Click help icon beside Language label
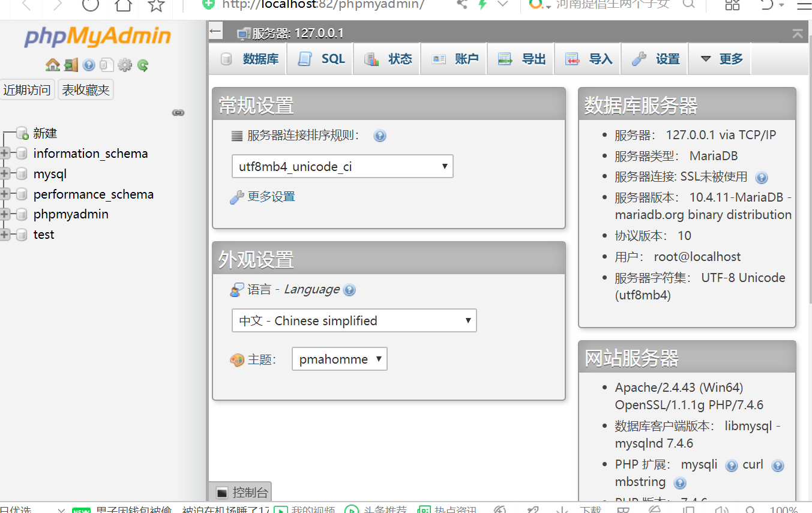The height and width of the screenshot is (513, 812). [349, 290]
